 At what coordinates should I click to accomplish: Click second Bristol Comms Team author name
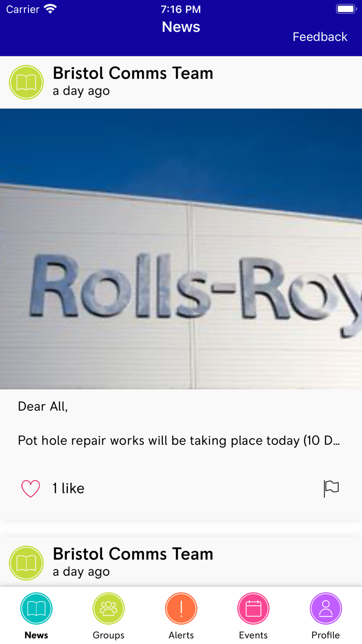133,554
